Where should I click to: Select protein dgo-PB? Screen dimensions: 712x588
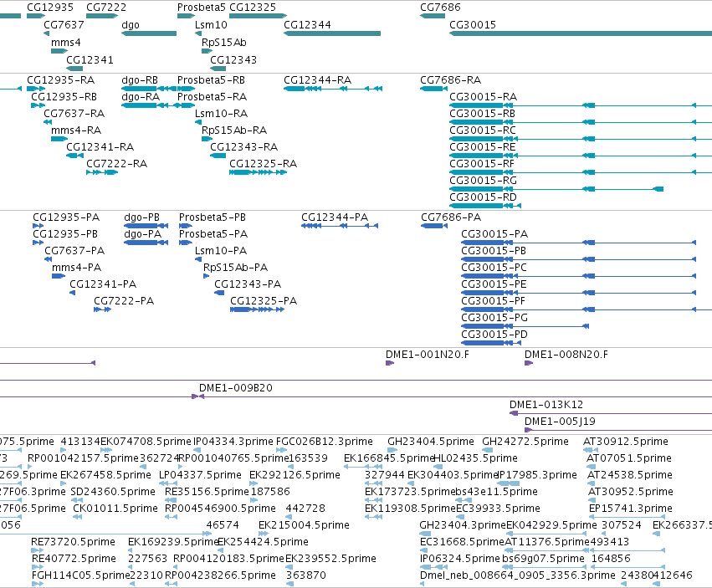(x=141, y=217)
